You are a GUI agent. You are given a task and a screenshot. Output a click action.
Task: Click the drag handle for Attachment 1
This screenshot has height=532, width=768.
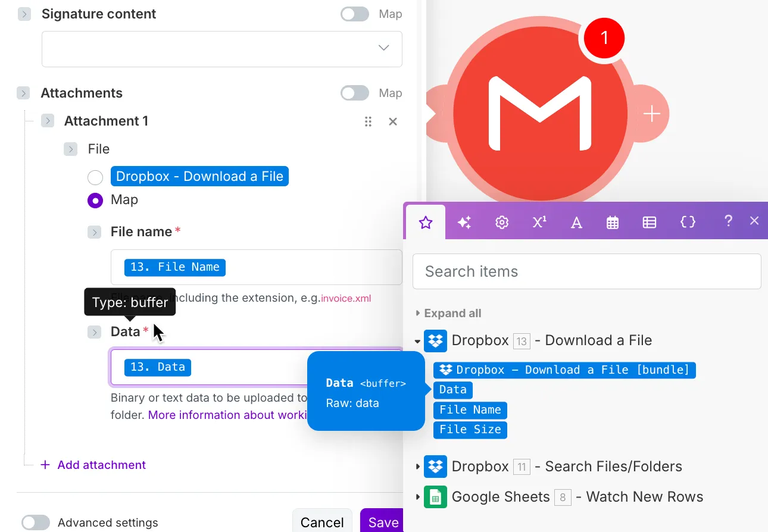click(x=368, y=121)
